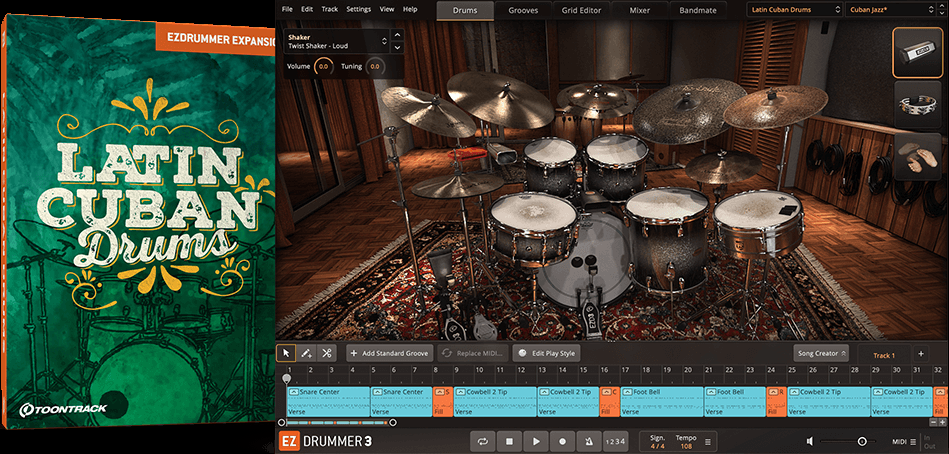Click the tempo value 108
The width and height of the screenshot is (949, 454).
[686, 446]
